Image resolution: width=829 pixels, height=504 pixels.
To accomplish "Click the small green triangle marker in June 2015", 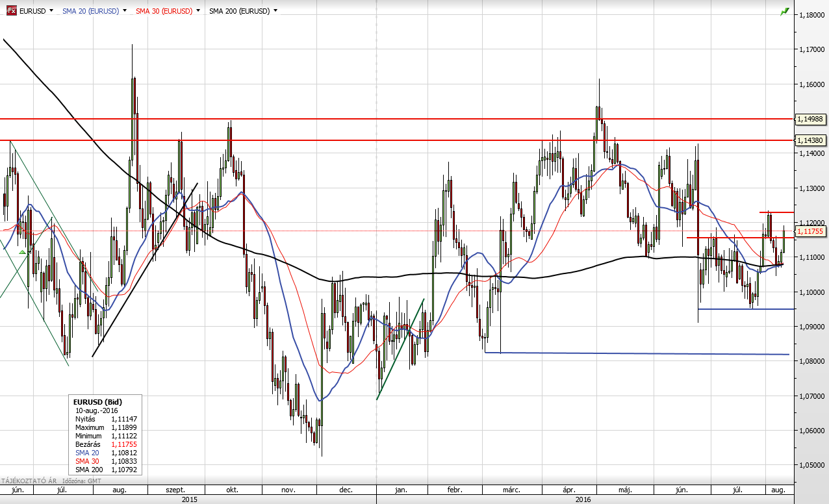I will click(22, 252).
